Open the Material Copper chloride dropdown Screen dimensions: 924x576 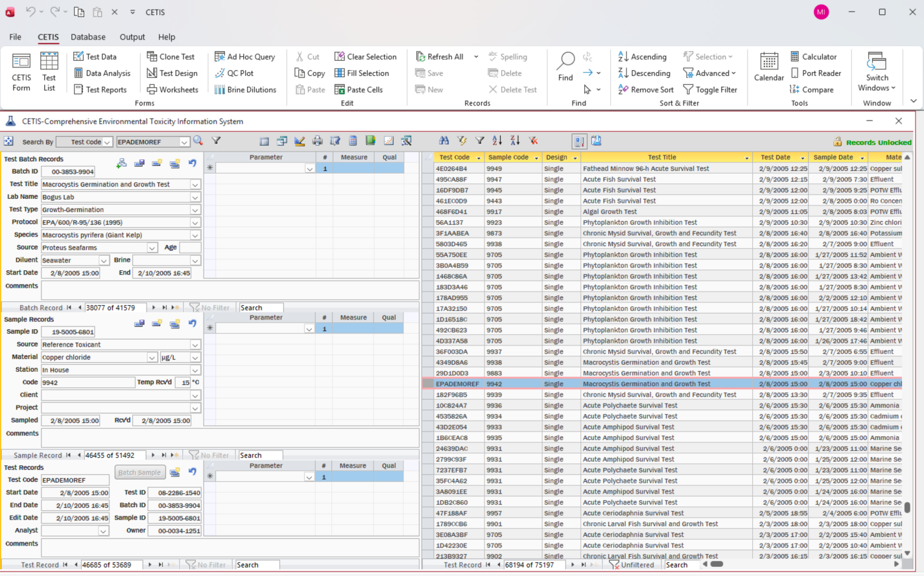point(152,358)
